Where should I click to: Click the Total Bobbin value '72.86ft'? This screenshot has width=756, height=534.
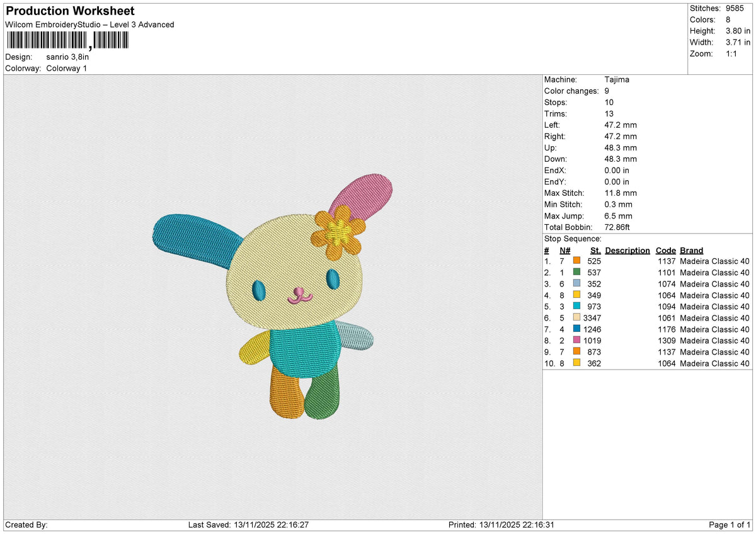coord(619,227)
